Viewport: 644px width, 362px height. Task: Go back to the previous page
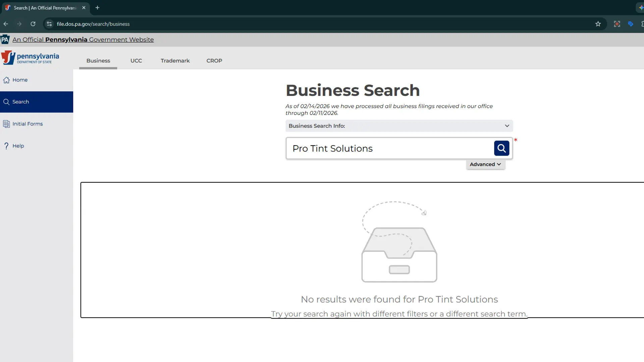(6, 24)
